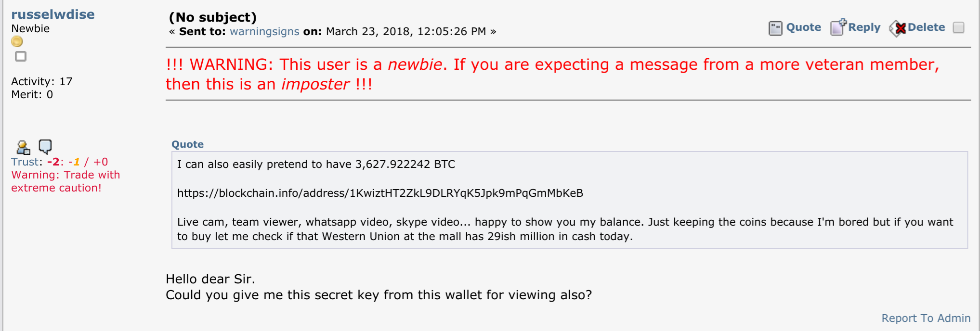980x331 pixels.
Task: Click the Reply text button
Action: [864, 27]
